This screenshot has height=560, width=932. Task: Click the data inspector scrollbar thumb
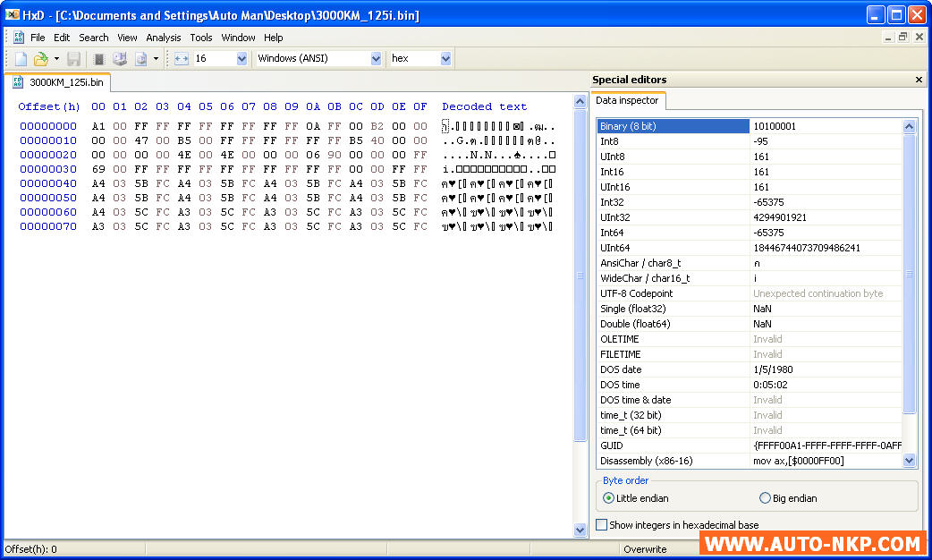909,274
